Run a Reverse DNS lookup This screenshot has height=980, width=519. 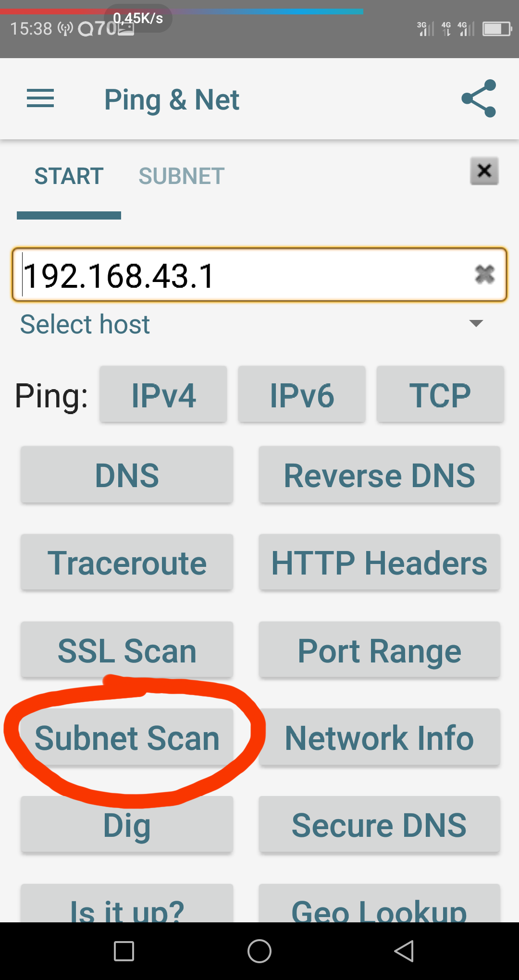click(379, 475)
